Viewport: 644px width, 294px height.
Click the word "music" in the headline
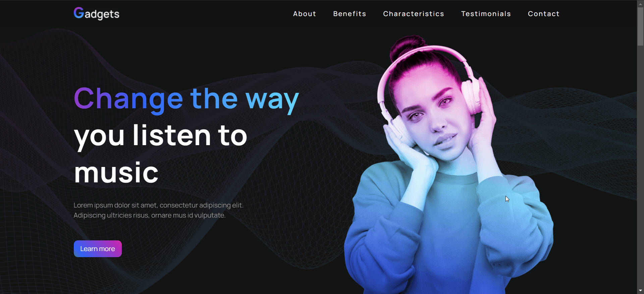coord(116,173)
